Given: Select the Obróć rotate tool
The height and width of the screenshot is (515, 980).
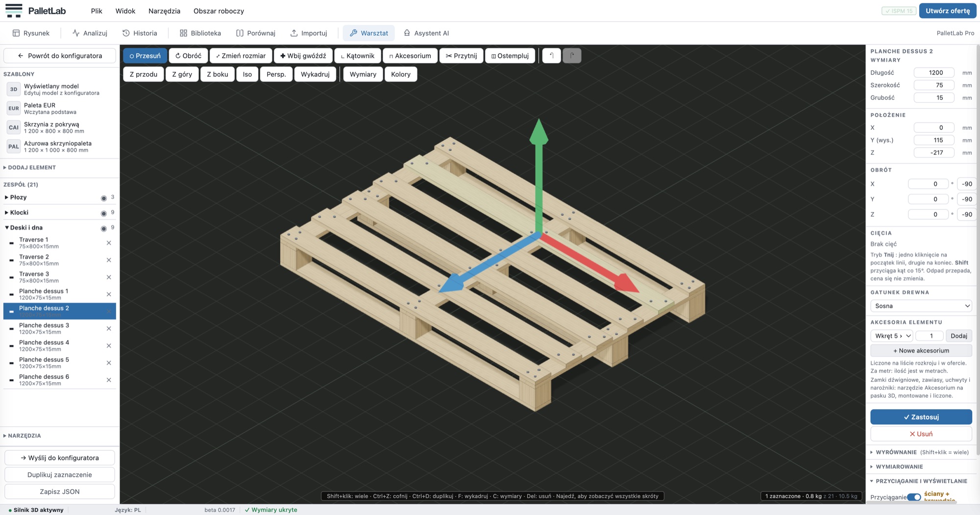Looking at the screenshot, I should pos(189,55).
